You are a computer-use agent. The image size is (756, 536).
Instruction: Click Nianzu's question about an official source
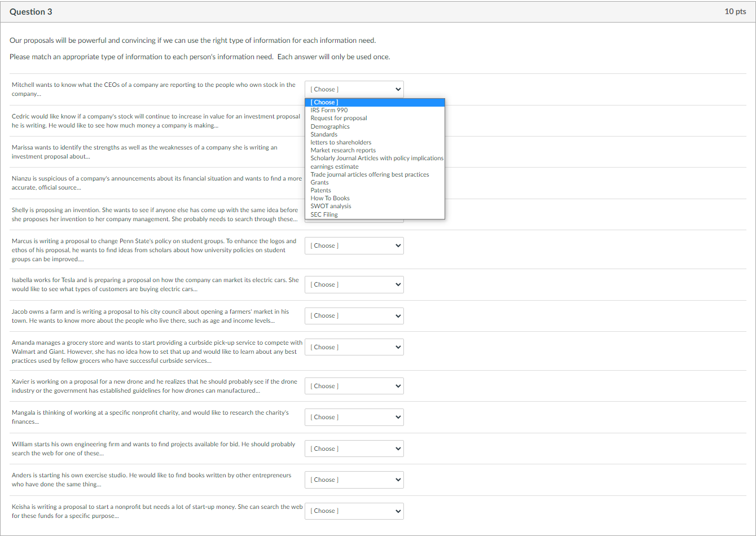click(x=157, y=183)
